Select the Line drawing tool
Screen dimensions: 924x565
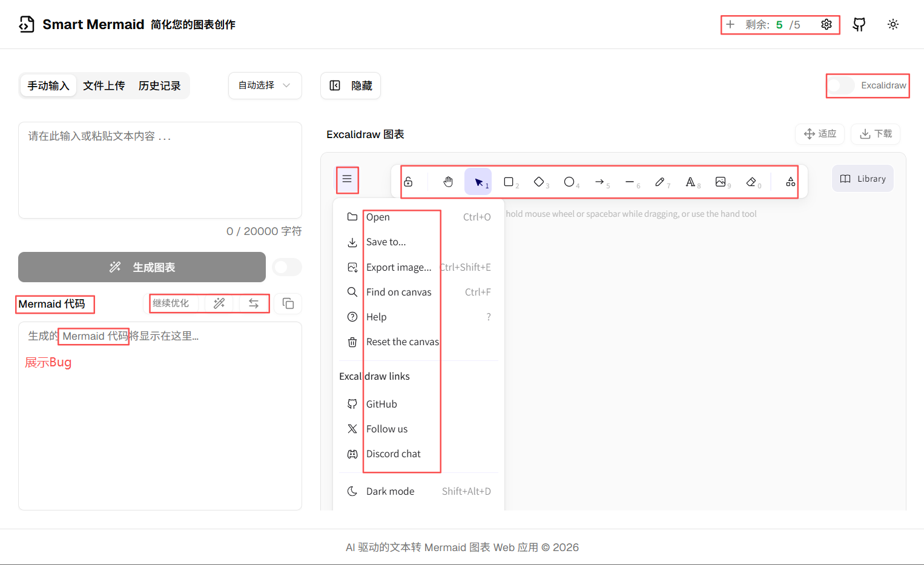[x=630, y=182]
